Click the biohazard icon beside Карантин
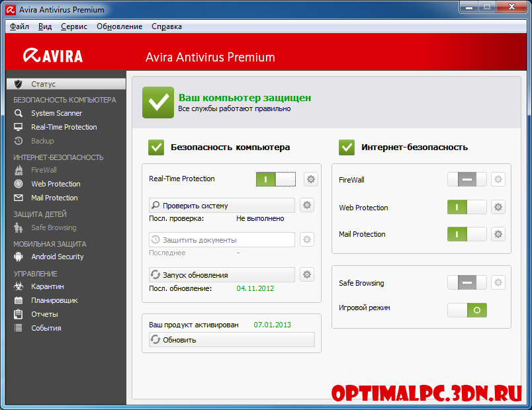Image resolution: width=532 pixels, height=410 pixels. 19,286
